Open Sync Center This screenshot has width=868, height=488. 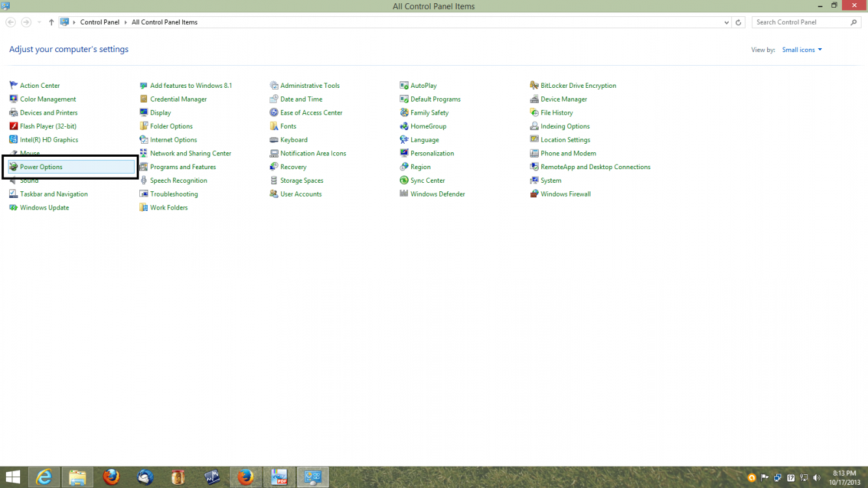[427, 180]
